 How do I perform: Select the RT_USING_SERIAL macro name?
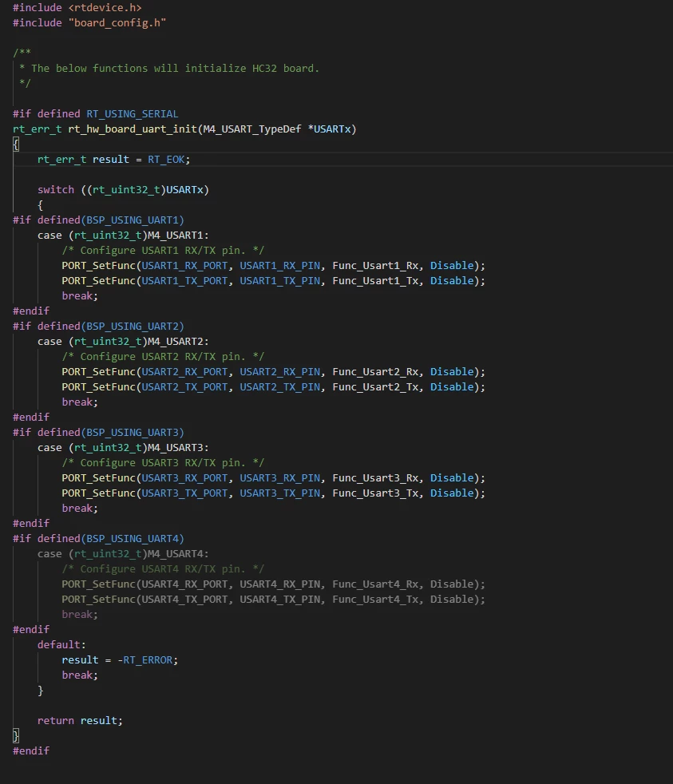pos(132,114)
